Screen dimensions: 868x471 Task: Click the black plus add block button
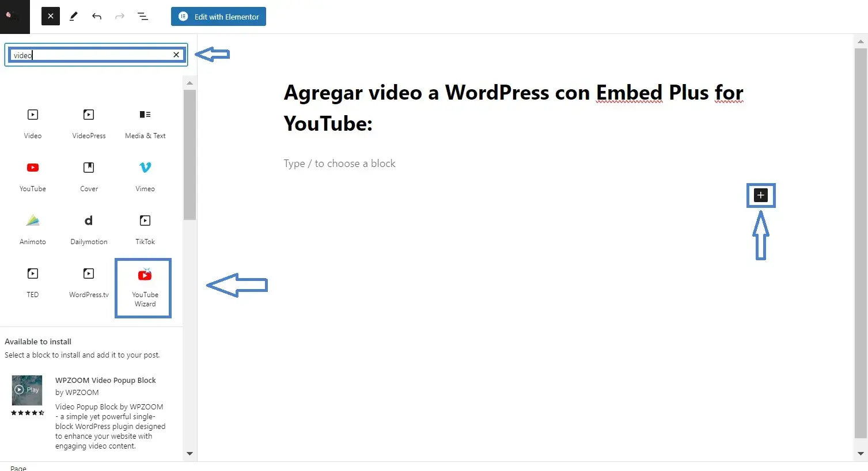click(x=761, y=195)
